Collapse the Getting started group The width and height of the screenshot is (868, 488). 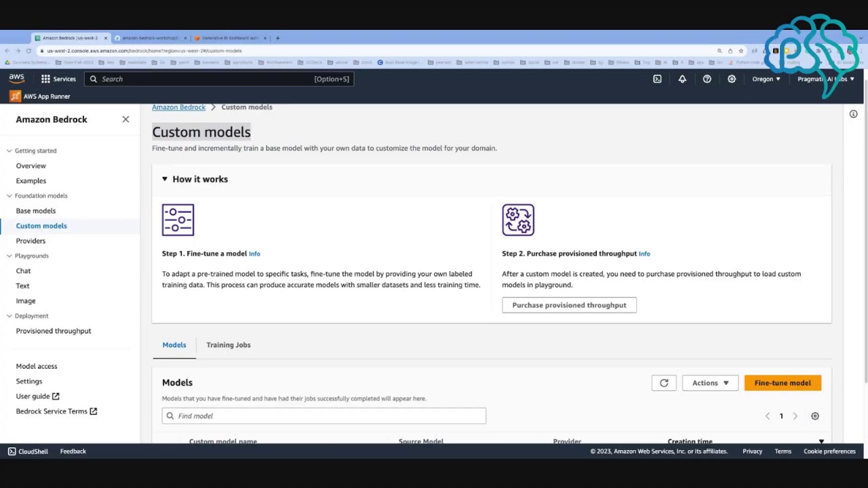9,150
